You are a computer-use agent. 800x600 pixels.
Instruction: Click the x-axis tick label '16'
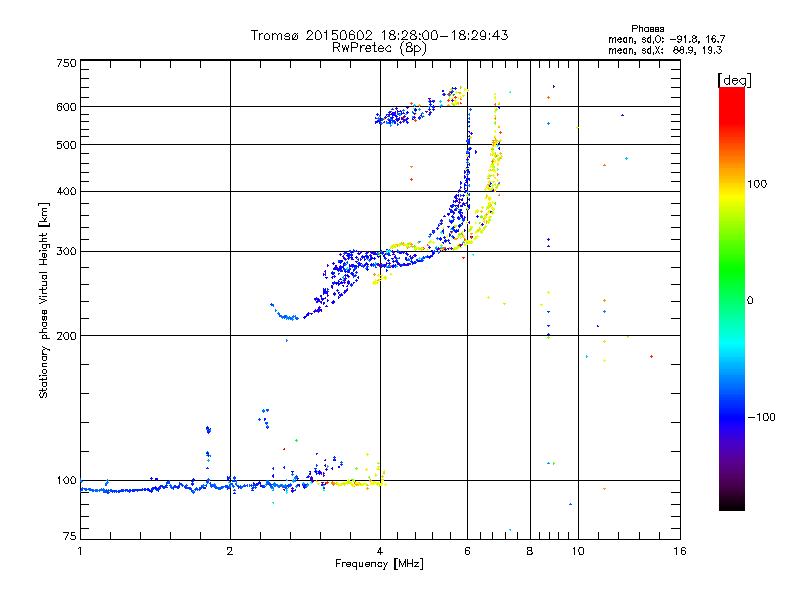pos(680,551)
